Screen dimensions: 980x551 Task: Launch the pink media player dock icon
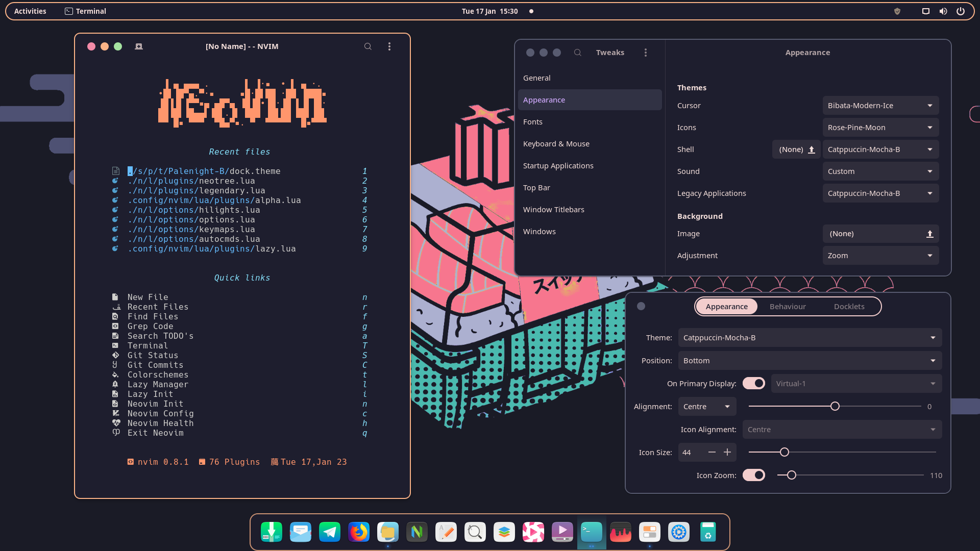click(533, 532)
